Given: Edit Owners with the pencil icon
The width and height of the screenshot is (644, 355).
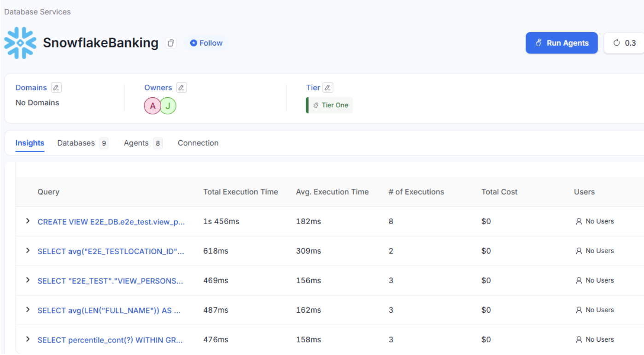Looking at the screenshot, I should coord(181,88).
